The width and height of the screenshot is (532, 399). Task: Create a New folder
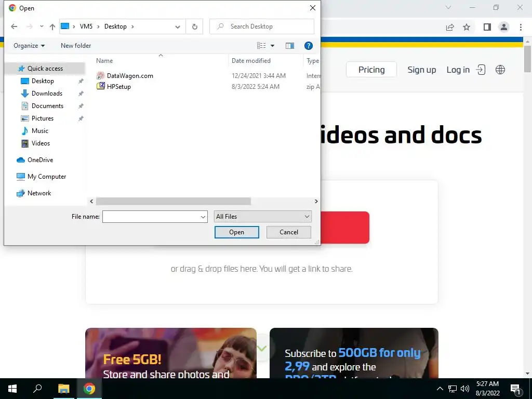click(x=76, y=46)
